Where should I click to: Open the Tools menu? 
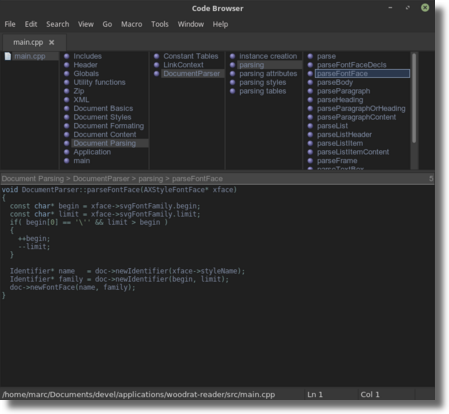160,24
